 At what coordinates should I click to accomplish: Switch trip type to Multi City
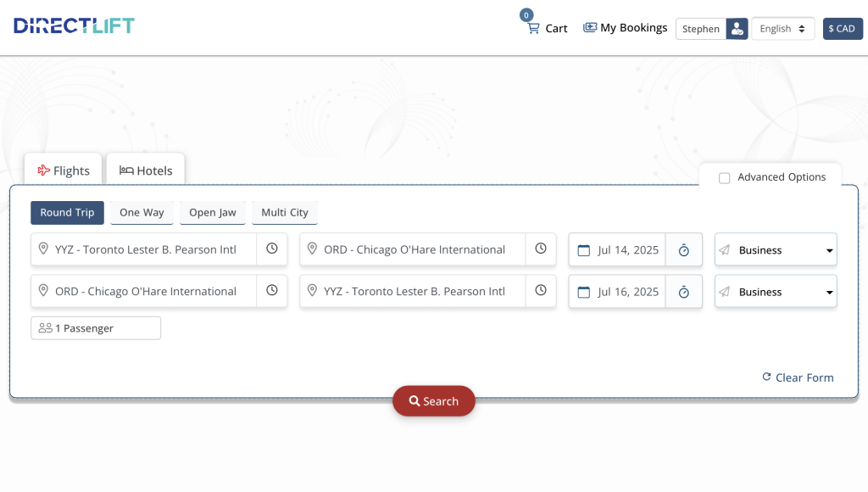coord(284,212)
